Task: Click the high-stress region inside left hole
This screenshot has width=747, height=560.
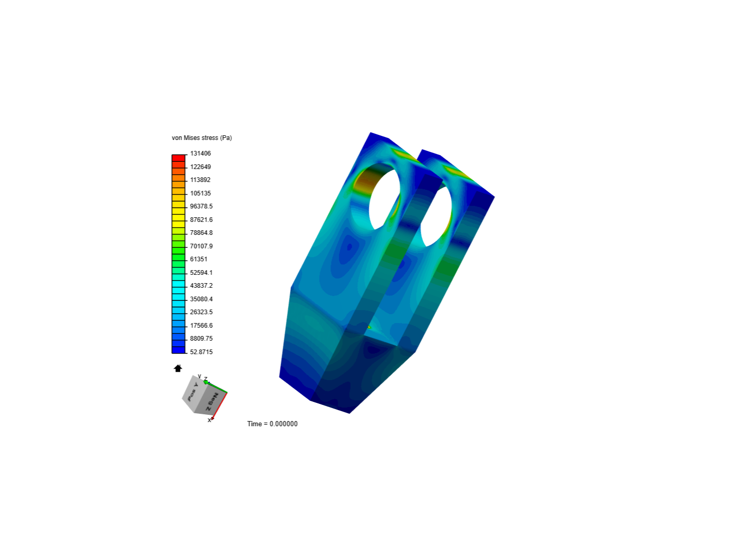Action: click(368, 183)
